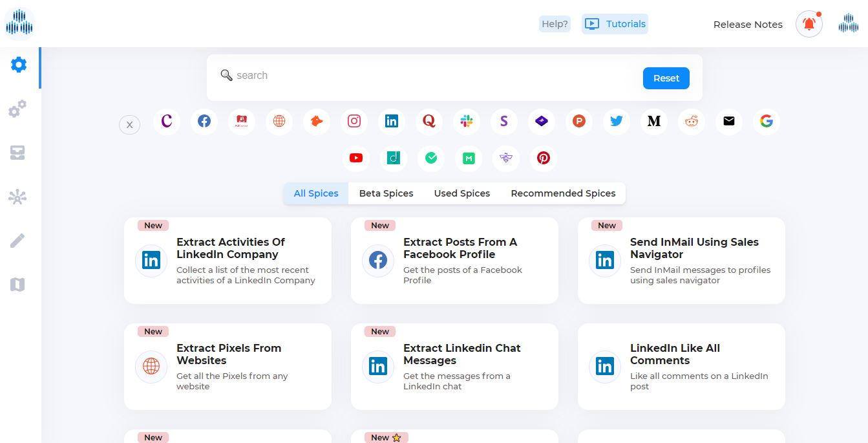Open the notifications bell
This screenshot has height=443, width=868.
point(809,25)
